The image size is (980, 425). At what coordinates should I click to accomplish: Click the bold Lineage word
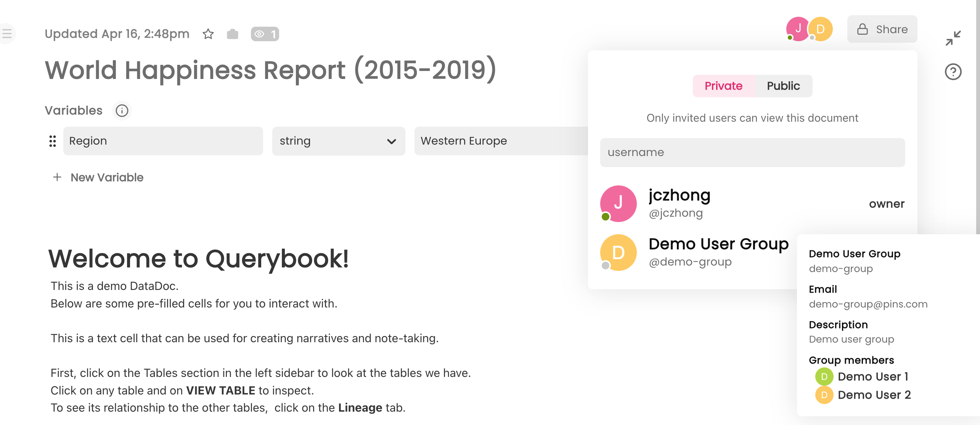tap(360, 408)
